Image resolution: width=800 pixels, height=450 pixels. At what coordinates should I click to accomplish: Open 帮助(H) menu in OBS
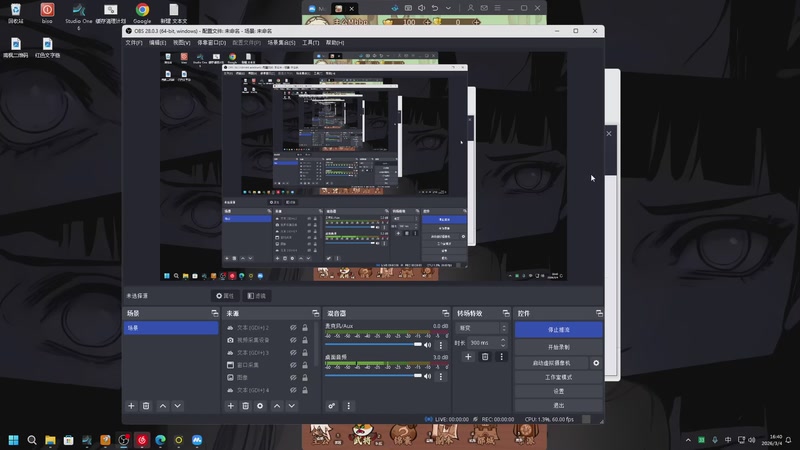coord(335,43)
